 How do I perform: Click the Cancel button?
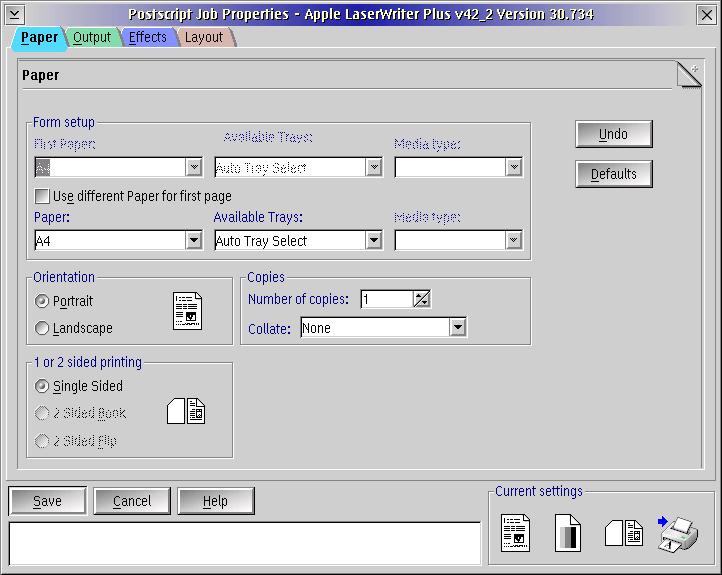[132, 501]
